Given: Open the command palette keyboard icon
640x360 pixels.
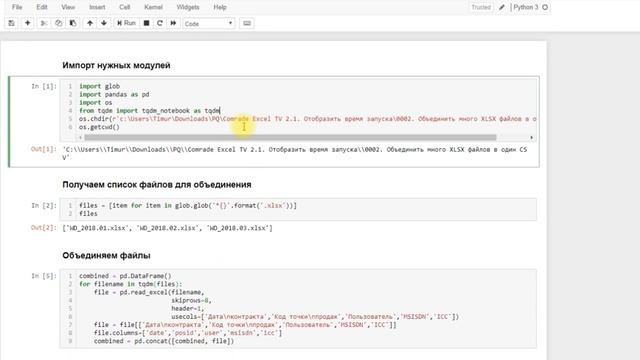Looking at the screenshot, I should [247, 23].
